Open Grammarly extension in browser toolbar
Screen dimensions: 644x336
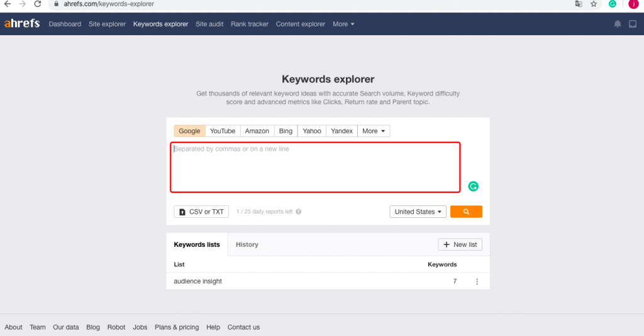(613, 4)
